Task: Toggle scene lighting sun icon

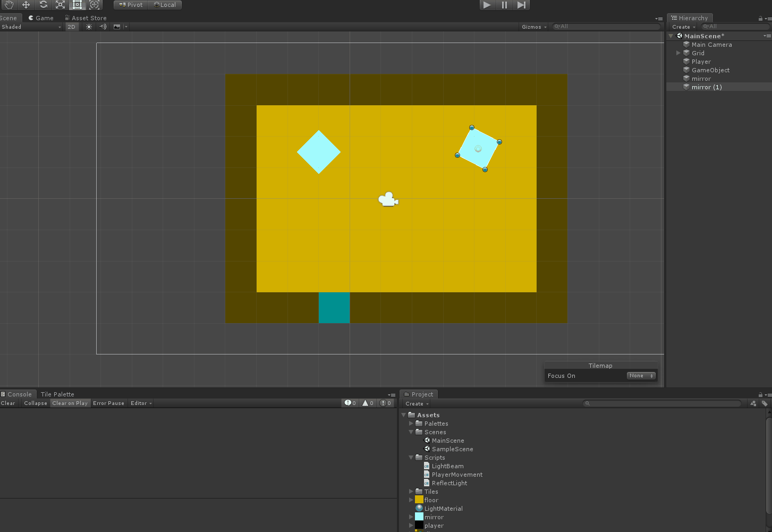Action: pos(89,27)
